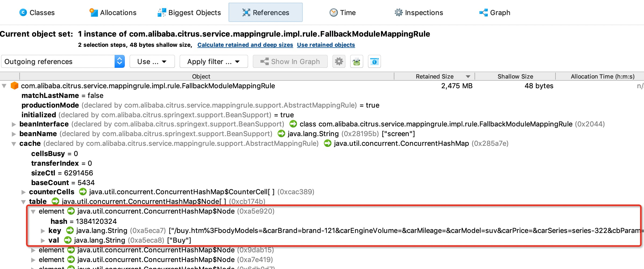Click green reference arrow in counterCells row
644x269 pixels.
click(83, 192)
